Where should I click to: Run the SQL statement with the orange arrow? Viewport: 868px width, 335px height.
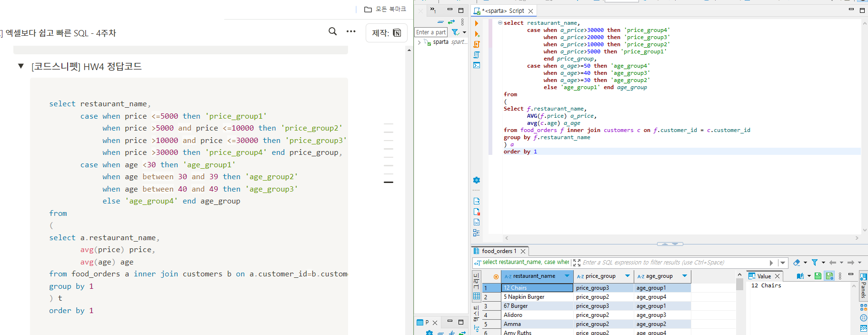pyautogui.click(x=476, y=23)
